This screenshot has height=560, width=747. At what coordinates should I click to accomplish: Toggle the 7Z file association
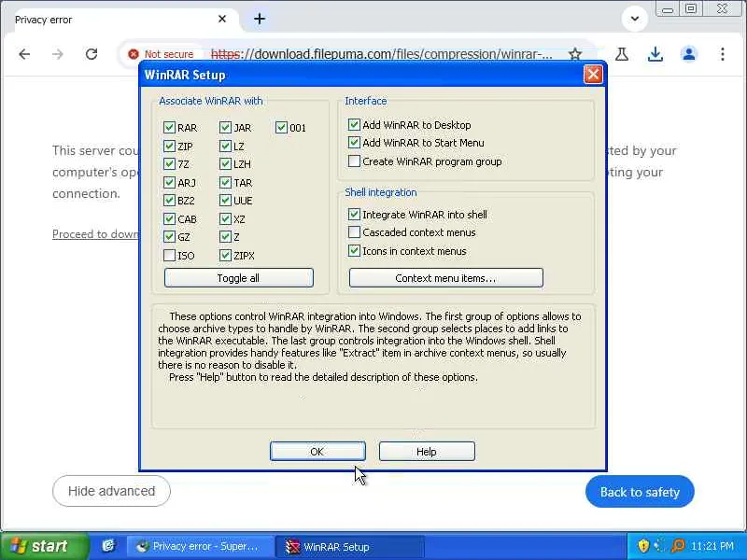coord(169,164)
